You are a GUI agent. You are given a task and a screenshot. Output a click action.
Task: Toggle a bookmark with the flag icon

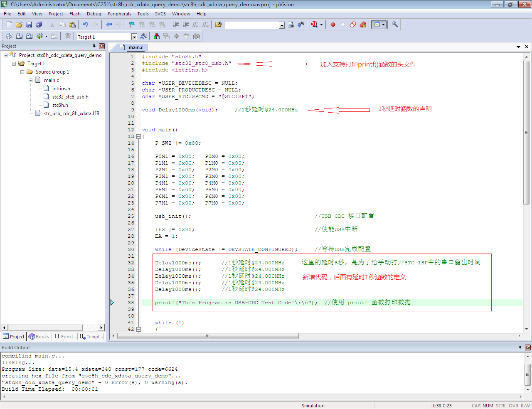coord(132,25)
